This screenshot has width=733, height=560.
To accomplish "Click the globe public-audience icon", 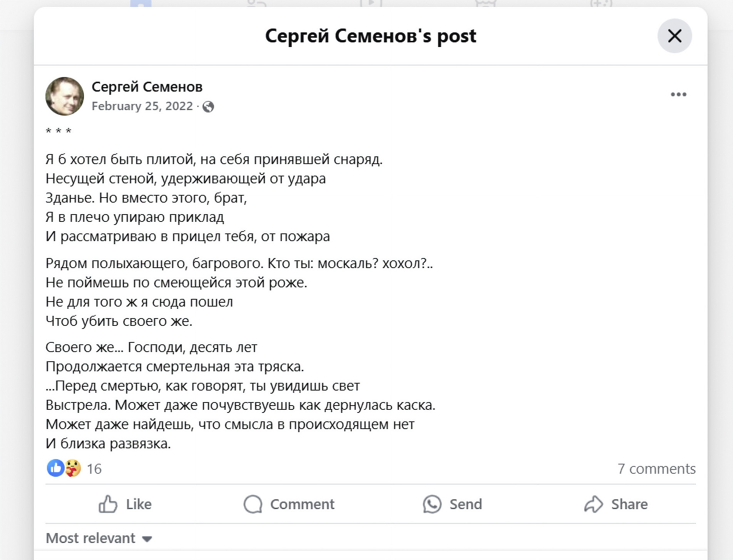I will pyautogui.click(x=208, y=107).
